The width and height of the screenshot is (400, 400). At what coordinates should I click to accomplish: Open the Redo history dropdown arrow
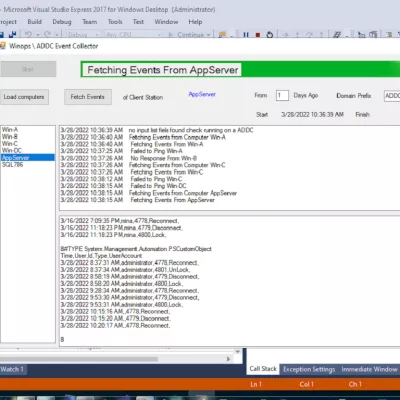click(x=57, y=35)
